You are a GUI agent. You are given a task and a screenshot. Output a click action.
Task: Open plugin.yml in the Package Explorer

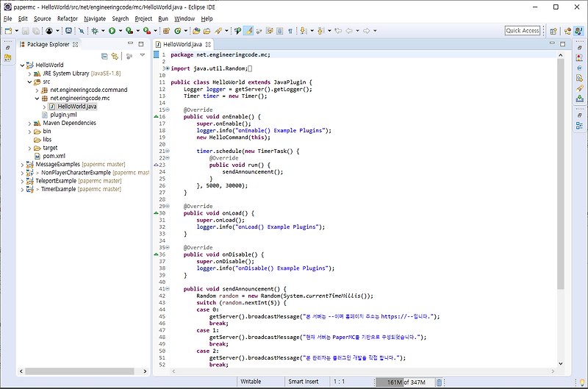click(63, 115)
